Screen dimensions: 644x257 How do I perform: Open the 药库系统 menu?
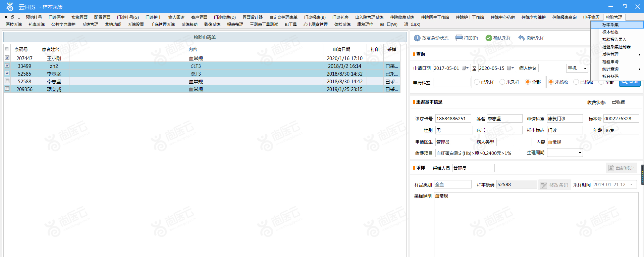(37, 25)
